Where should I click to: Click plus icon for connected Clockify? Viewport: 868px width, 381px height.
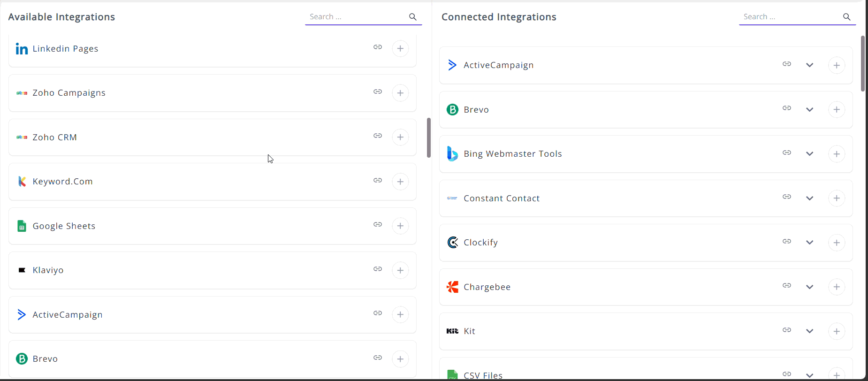coord(837,243)
